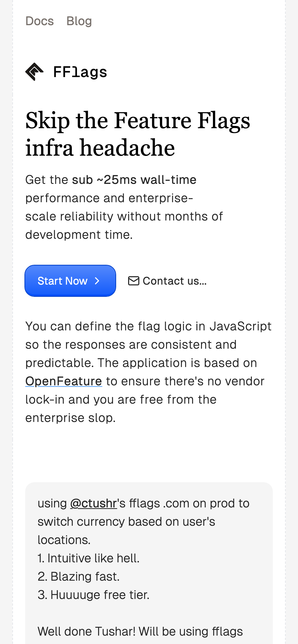Click the "development time." subtitle line
This screenshot has width=298, height=644.
[x=79, y=235]
